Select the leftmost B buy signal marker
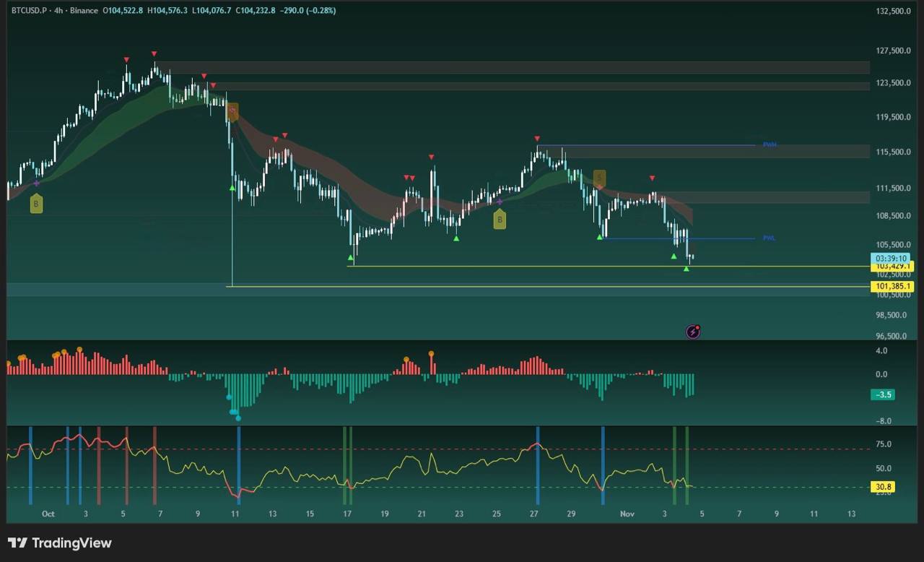Viewport: 924px width, 562px height. [x=36, y=204]
